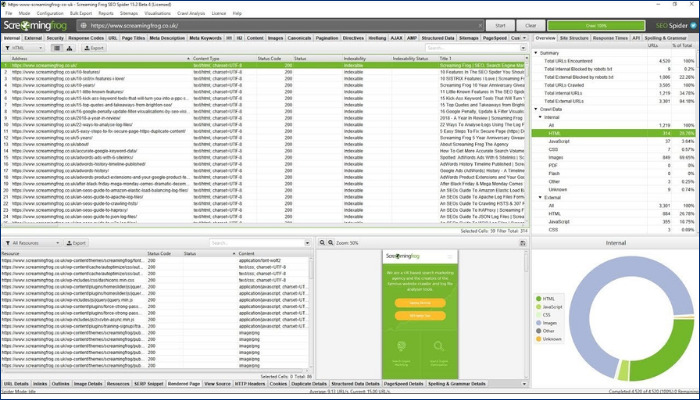
Task: Click Images legend color swatch
Action: (x=538, y=323)
